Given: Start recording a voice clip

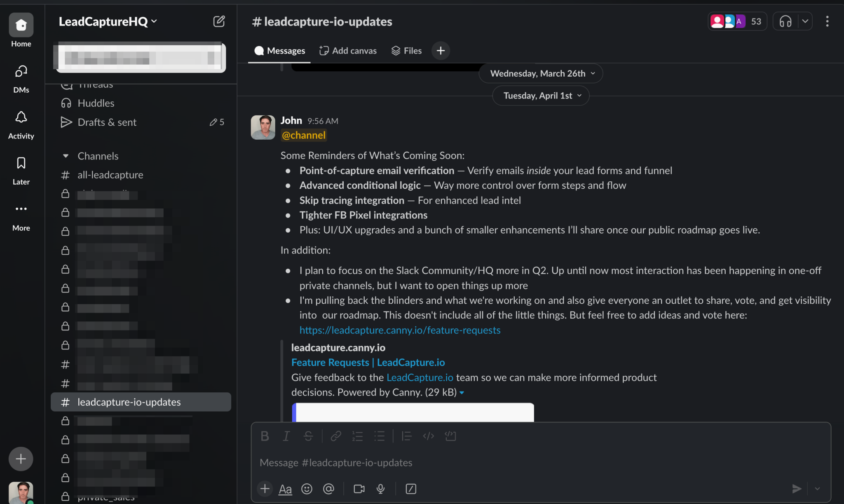Looking at the screenshot, I should click(x=380, y=489).
